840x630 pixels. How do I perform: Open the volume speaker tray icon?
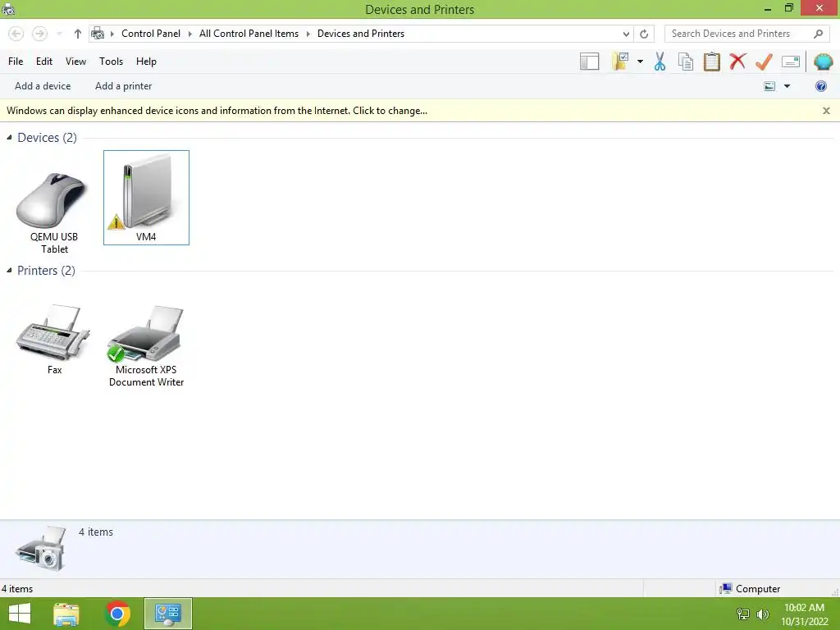(x=762, y=614)
